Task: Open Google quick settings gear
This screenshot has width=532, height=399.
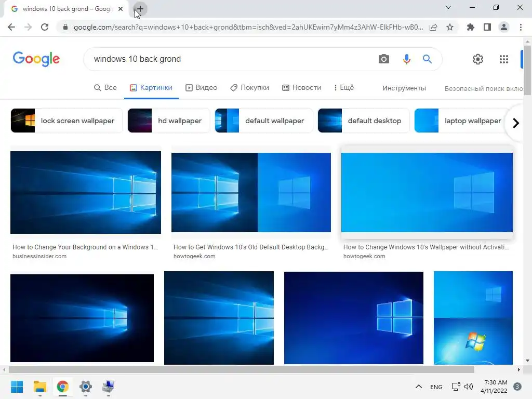Action: tap(478, 59)
